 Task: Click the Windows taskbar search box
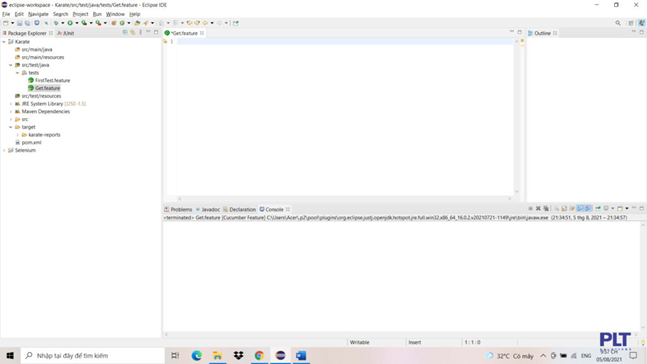point(92,355)
